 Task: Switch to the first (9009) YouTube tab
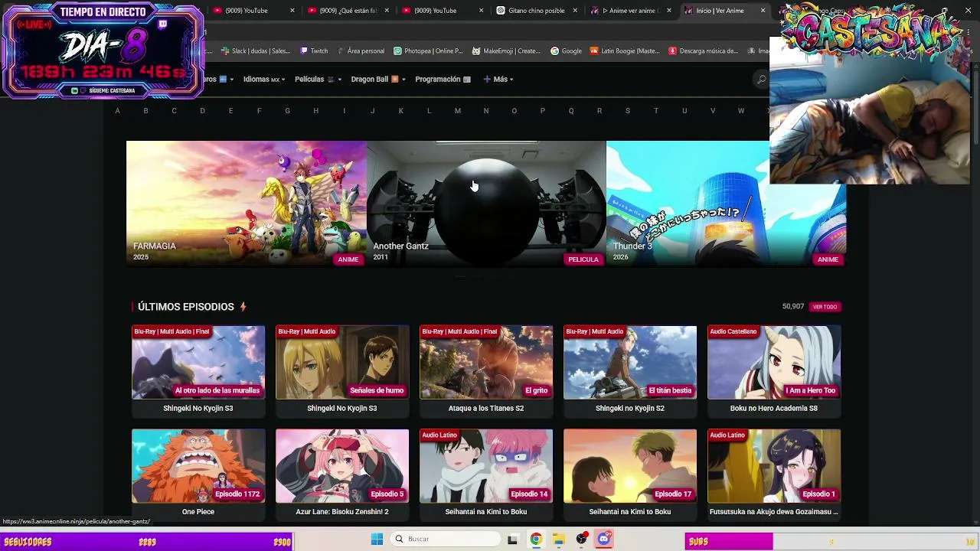254,11
